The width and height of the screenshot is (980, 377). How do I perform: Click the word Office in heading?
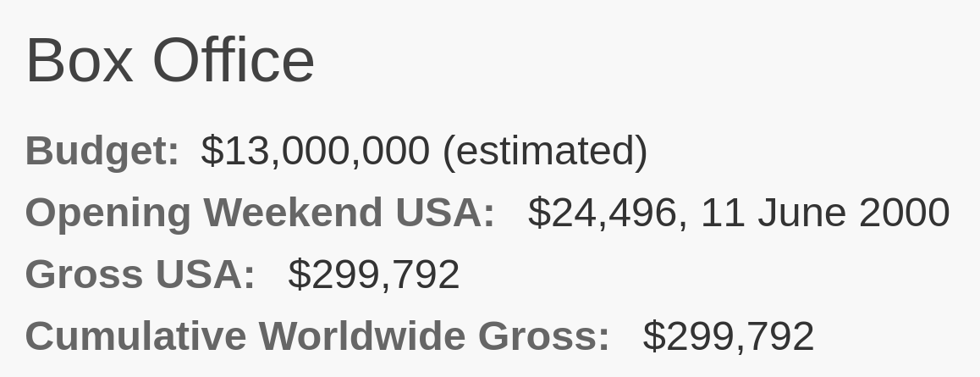pyautogui.click(x=233, y=61)
